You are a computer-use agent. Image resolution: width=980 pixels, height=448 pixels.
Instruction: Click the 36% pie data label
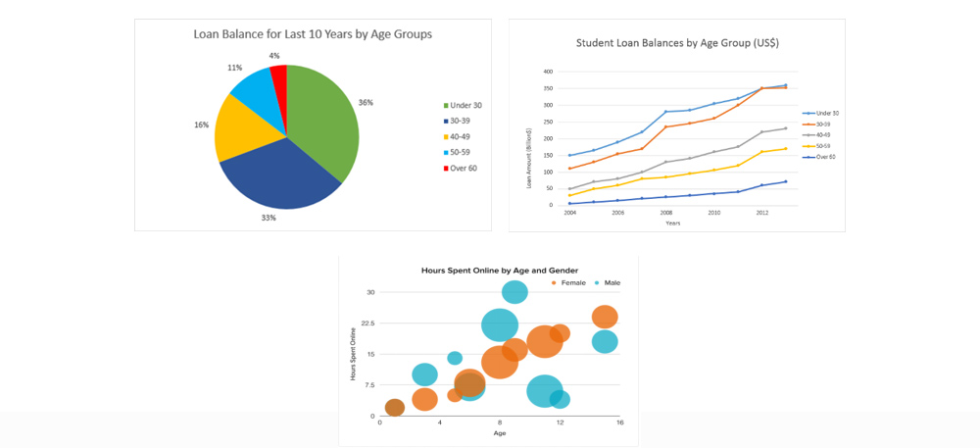[366, 103]
